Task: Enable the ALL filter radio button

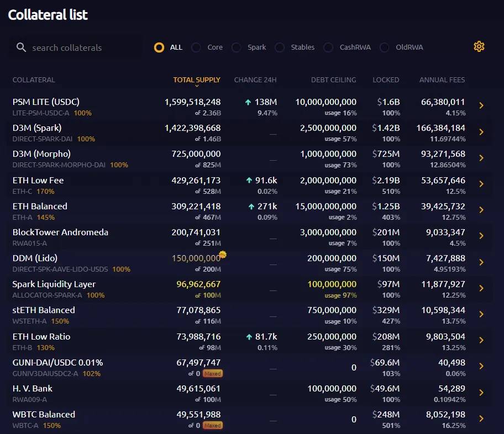Action: click(x=159, y=47)
